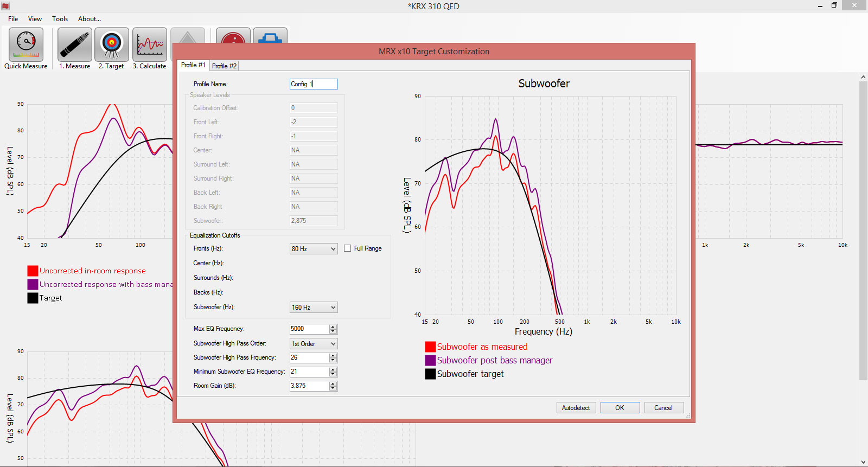
Task: Click the 1. Measure microphone icon
Action: click(75, 44)
